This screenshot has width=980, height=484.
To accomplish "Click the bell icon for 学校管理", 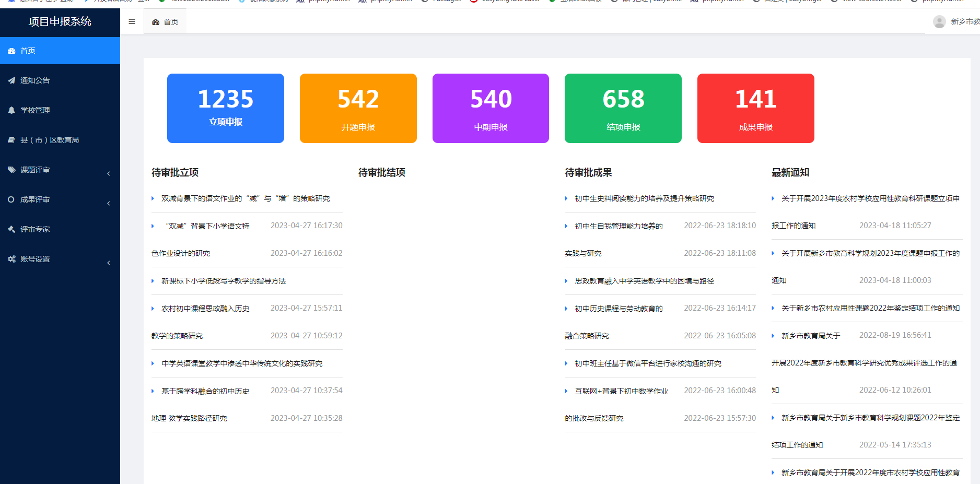I will click(11, 110).
